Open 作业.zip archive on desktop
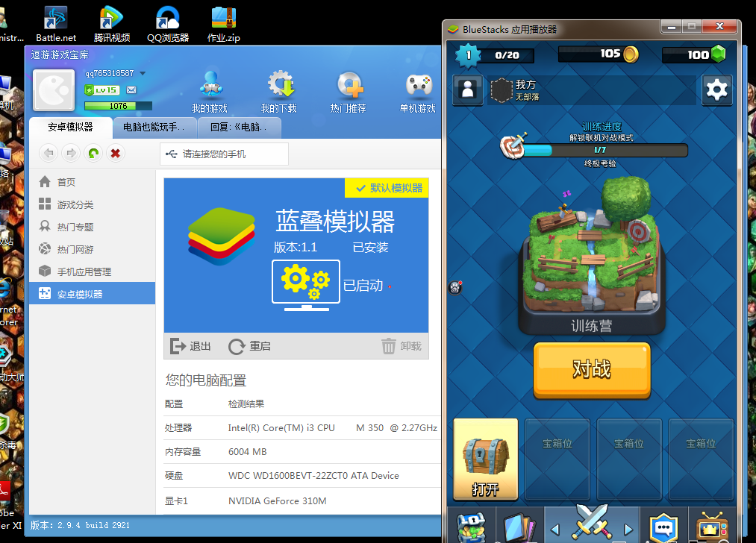 point(223,24)
